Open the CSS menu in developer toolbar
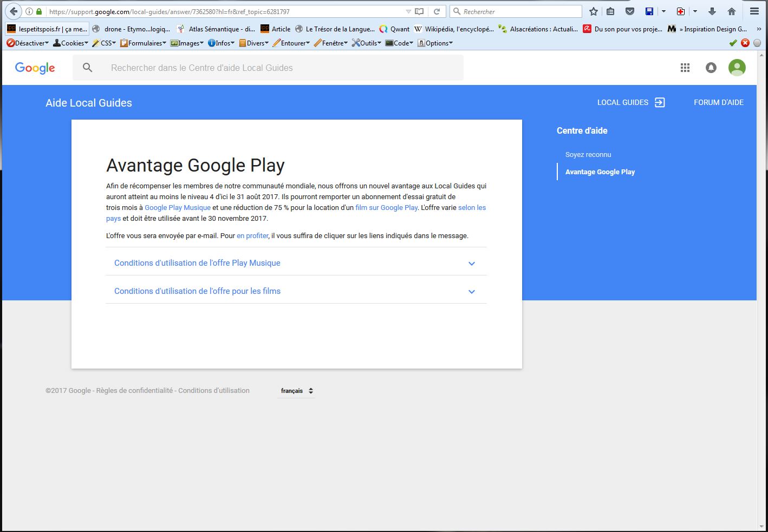The image size is (768, 532). coord(104,43)
